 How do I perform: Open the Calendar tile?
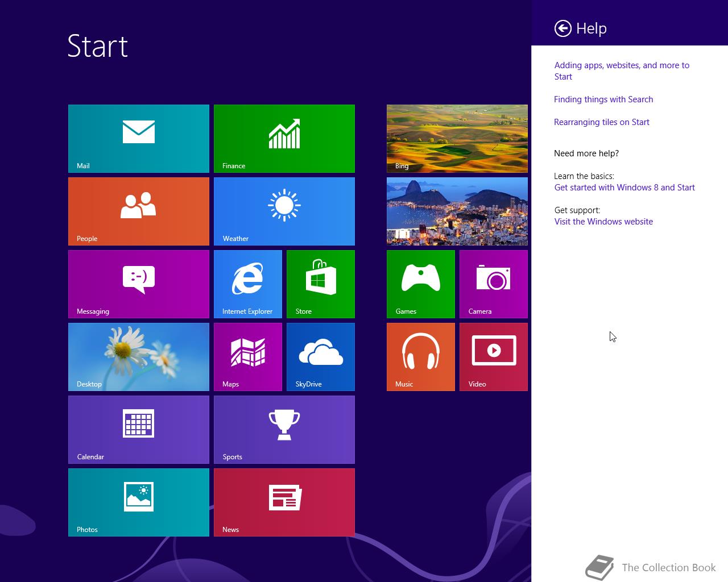139,430
